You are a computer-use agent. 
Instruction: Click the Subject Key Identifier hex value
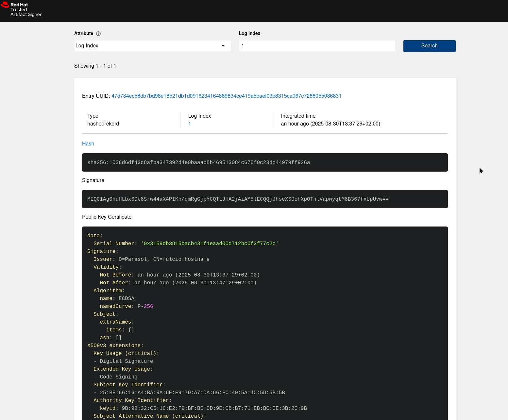tap(192, 393)
